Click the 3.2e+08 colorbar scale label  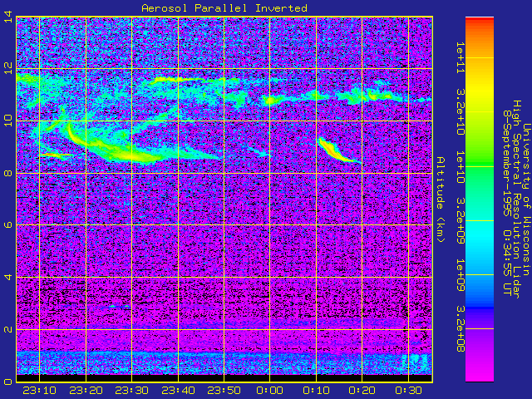(x=460, y=329)
